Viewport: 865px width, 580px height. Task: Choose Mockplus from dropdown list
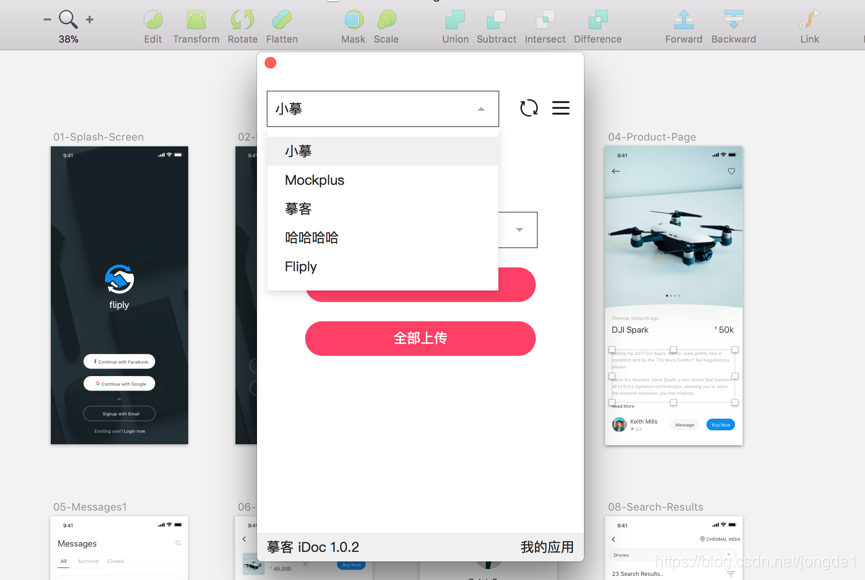[x=383, y=180]
